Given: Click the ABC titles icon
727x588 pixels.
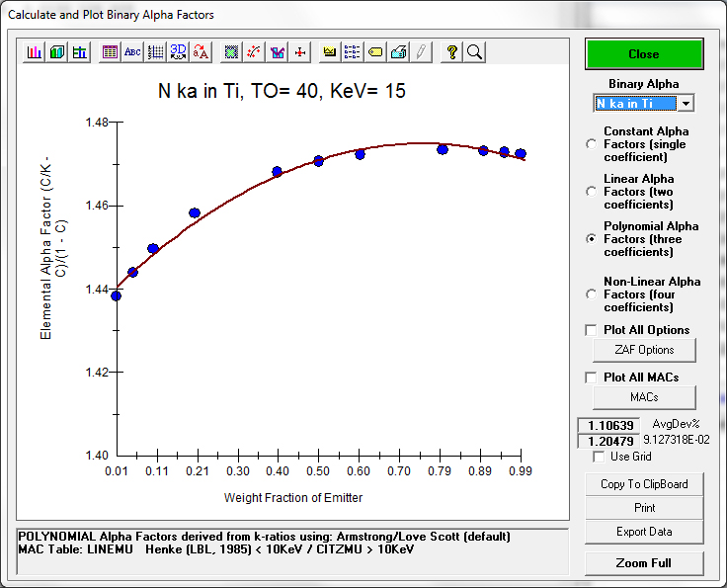Looking at the screenshot, I should 132,52.
